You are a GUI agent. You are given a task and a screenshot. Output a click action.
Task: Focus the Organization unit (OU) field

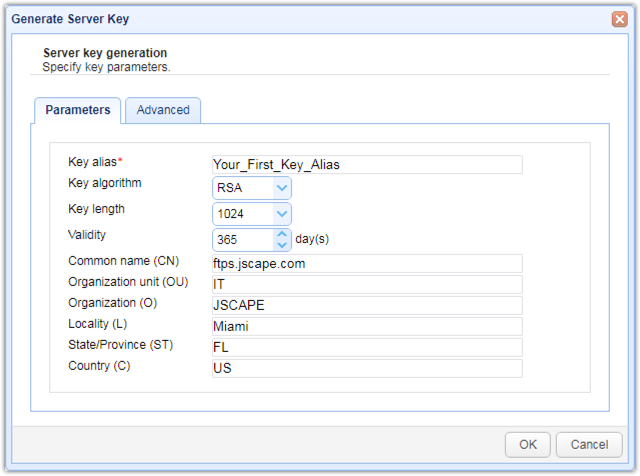click(367, 285)
